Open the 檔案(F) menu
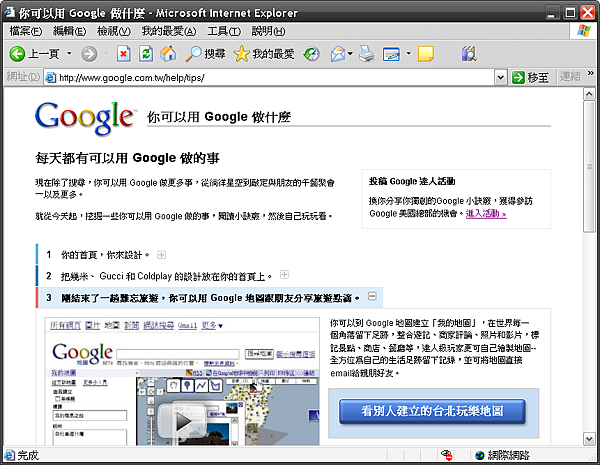This screenshot has height=465, width=600. click(26, 31)
